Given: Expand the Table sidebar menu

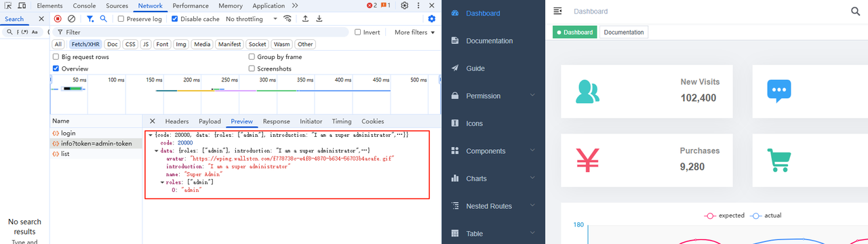Looking at the screenshot, I should click(x=493, y=233).
